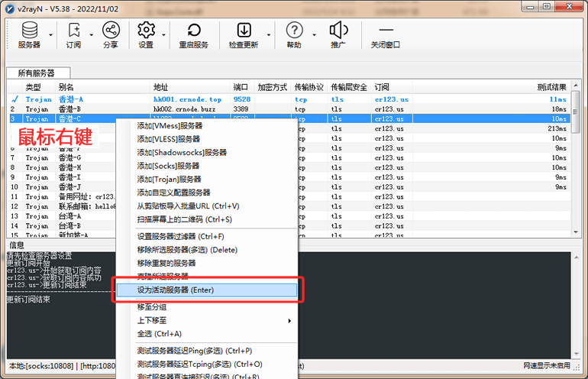588x379 pixels.
Task: Click the 213ms test result cell
Action: pos(557,128)
